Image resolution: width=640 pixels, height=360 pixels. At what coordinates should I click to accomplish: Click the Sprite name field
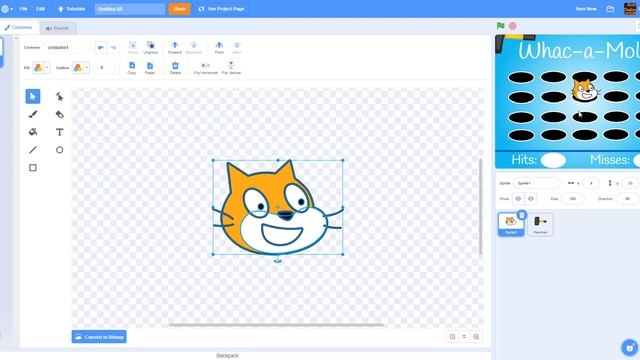click(x=536, y=183)
